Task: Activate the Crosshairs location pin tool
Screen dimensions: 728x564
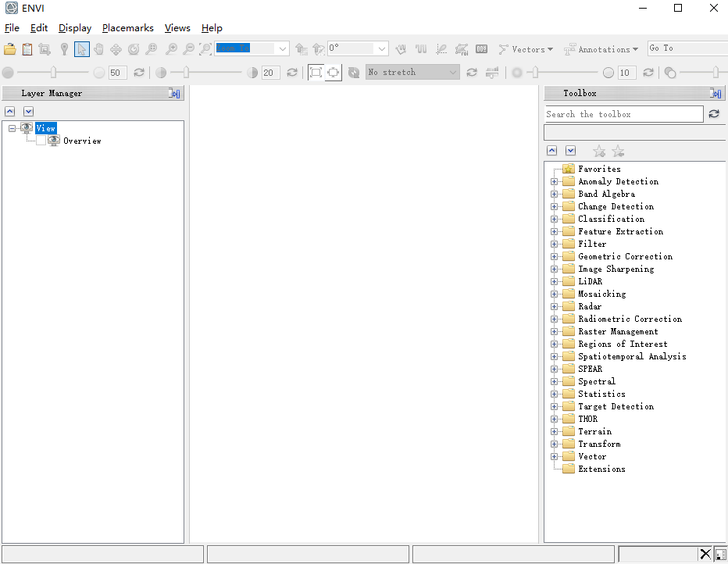Action: point(65,49)
